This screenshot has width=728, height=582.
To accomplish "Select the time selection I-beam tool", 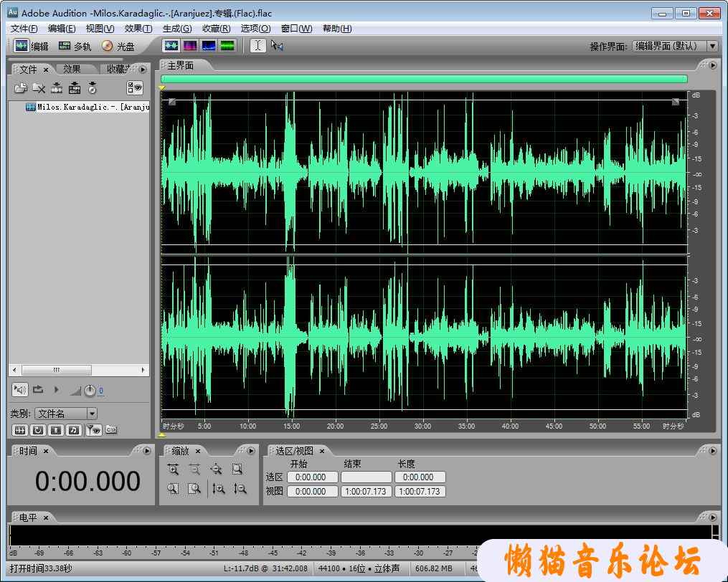I will click(x=258, y=45).
